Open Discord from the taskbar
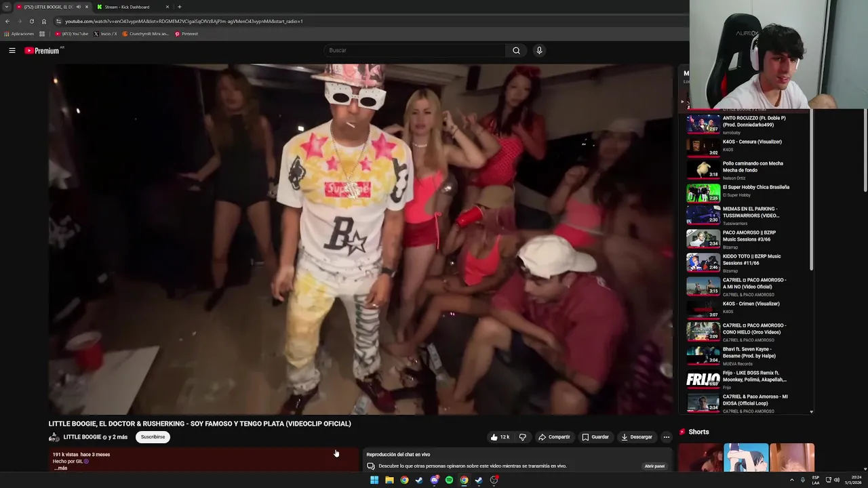 tap(434, 480)
